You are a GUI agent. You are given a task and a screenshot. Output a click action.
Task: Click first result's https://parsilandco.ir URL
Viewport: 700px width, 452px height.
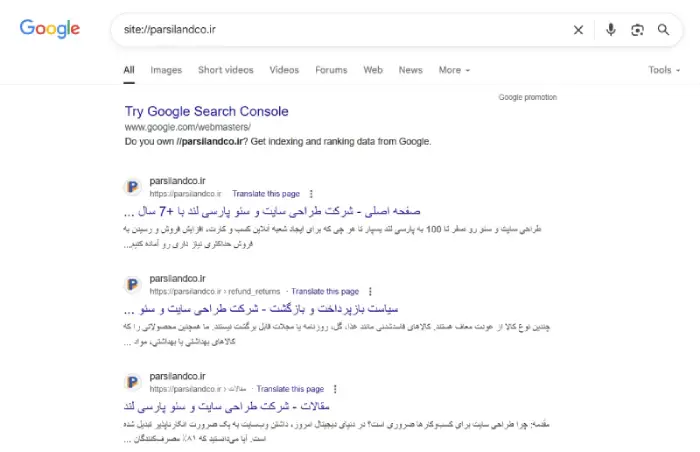(185, 194)
